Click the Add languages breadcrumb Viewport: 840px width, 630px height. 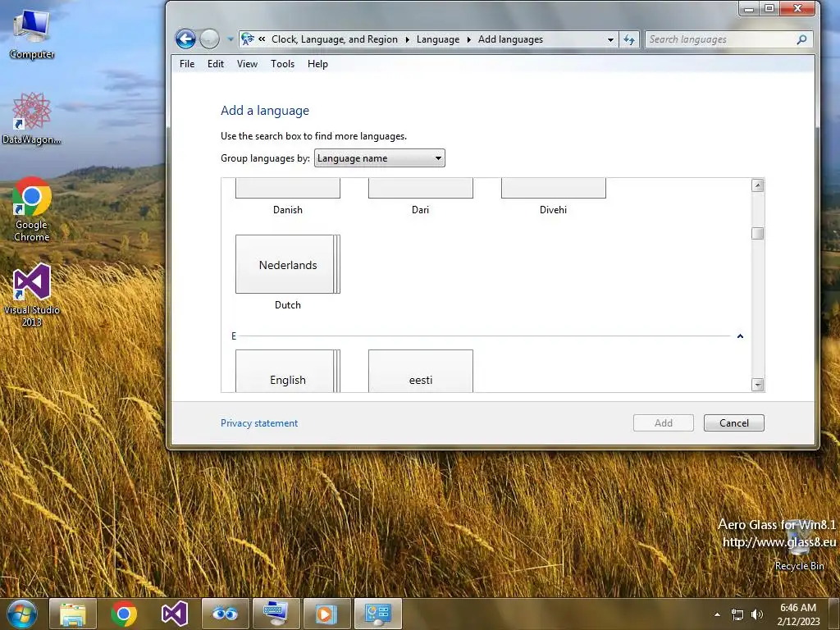pos(510,39)
